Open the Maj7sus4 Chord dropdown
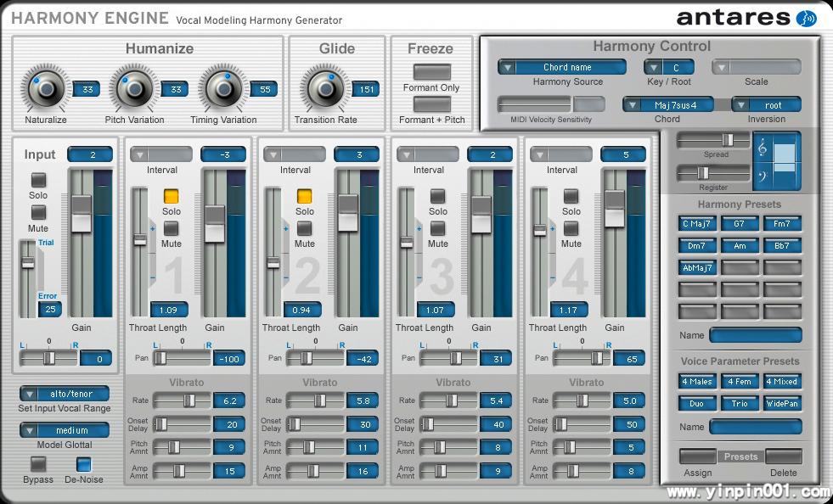 667,104
